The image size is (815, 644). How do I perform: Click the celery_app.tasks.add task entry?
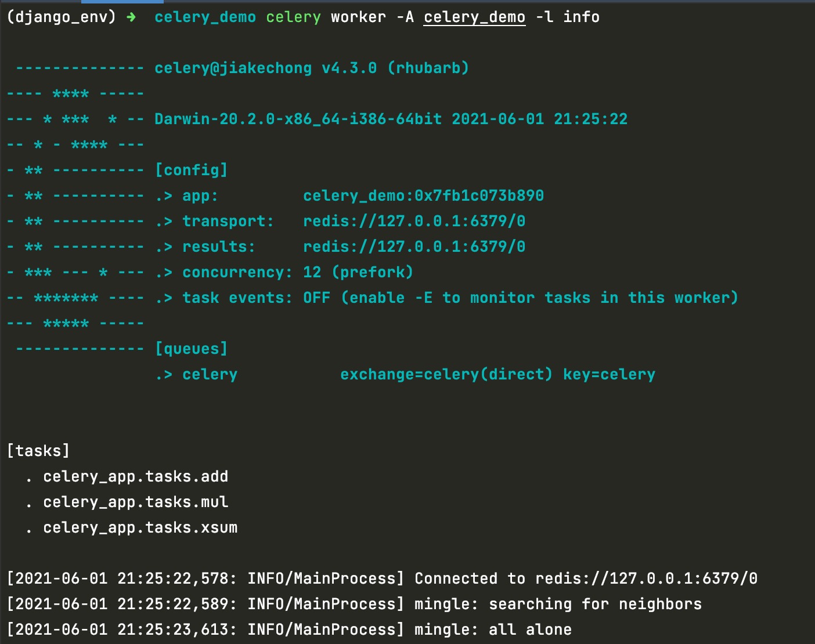(136, 477)
